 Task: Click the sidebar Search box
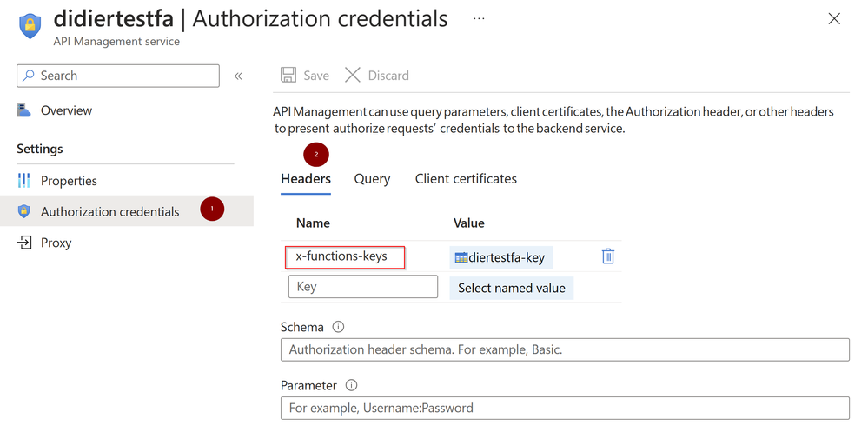click(x=118, y=76)
